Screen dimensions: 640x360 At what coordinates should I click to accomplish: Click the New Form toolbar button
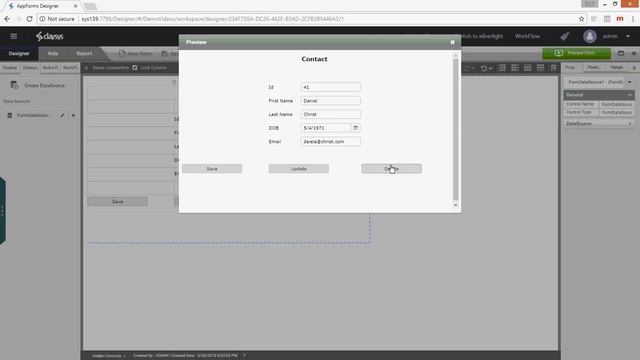pos(135,53)
